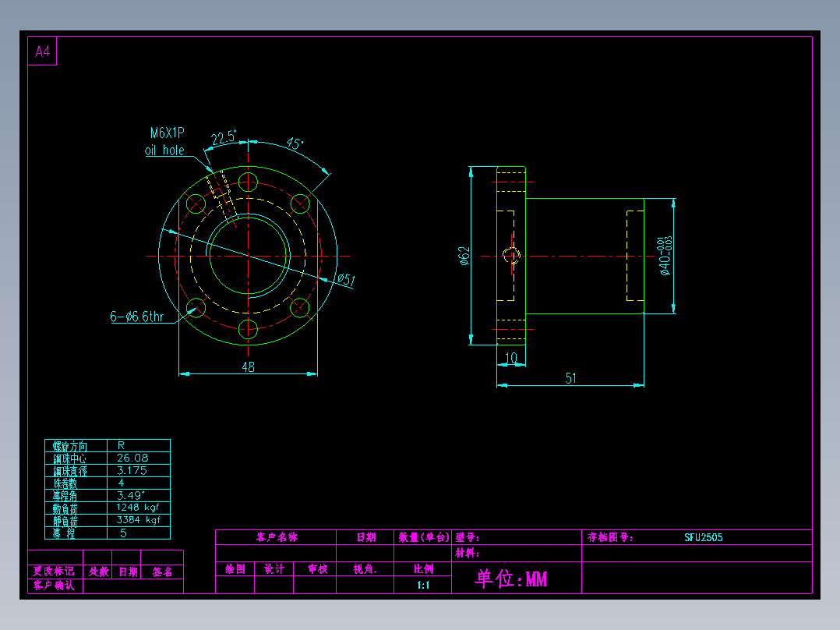Image resolution: width=840 pixels, height=630 pixels.
Task: Click the Ø51 bolt circle dimension
Action: 346,279
